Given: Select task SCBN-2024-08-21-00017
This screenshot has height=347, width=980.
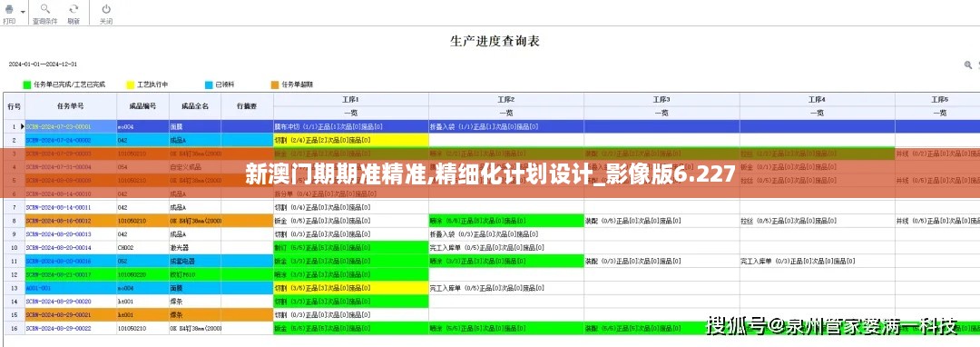Looking at the screenshot, I should click(71, 274).
